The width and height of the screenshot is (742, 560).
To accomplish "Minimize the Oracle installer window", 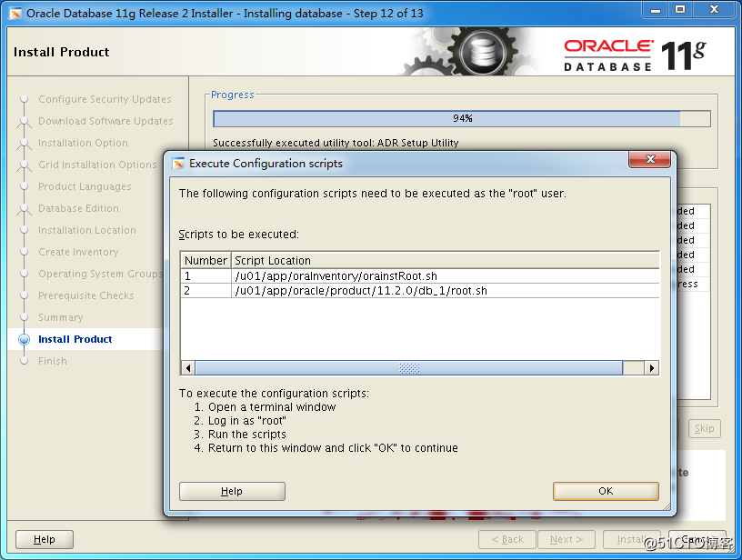I will 655,9.
